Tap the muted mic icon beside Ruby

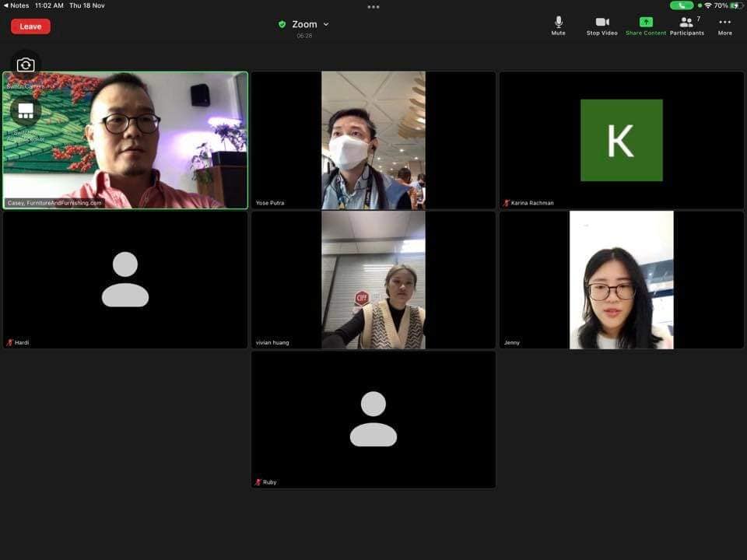258,482
